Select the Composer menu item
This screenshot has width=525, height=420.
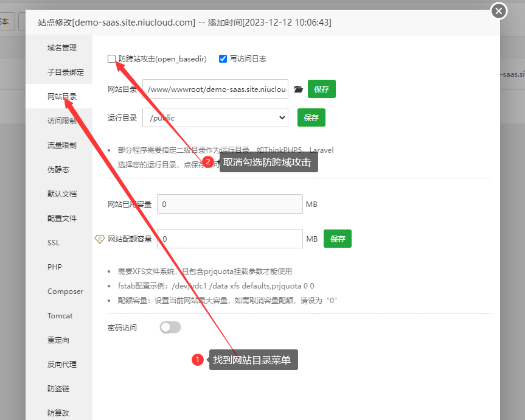point(65,291)
